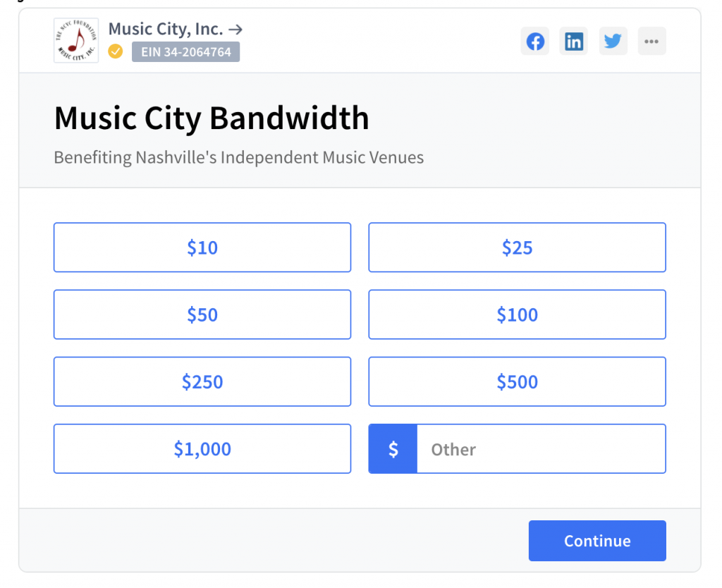Image resolution: width=722 pixels, height=588 pixels.
Task: Share donation page on Facebook
Action: point(535,42)
